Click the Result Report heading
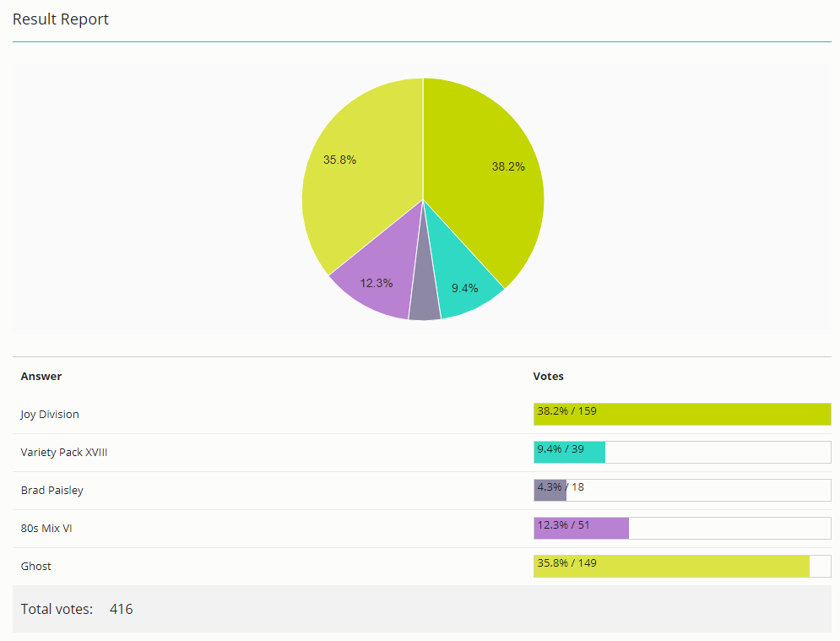The image size is (840, 641). (x=61, y=19)
